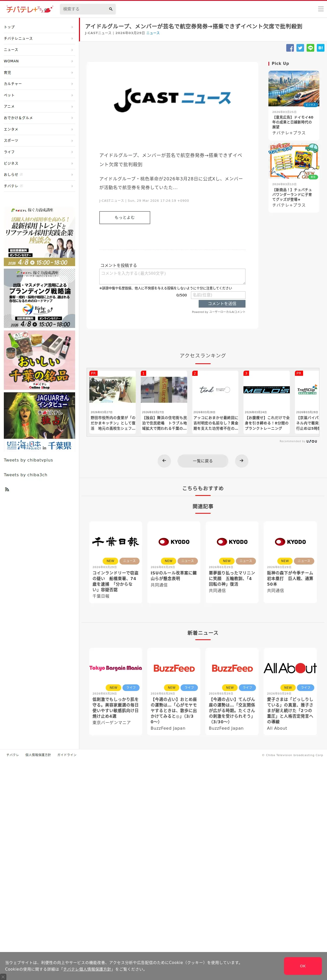Click 一覧に戻る button
This screenshot has width=327, height=980.
click(x=202, y=461)
